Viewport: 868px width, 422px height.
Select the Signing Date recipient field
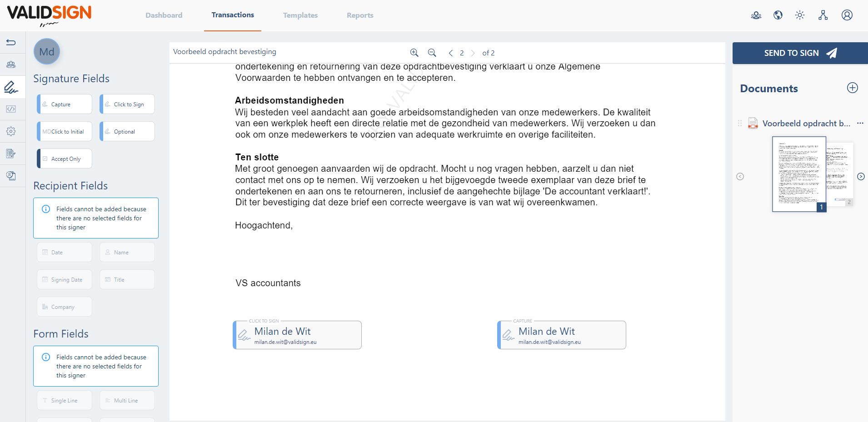click(x=65, y=279)
